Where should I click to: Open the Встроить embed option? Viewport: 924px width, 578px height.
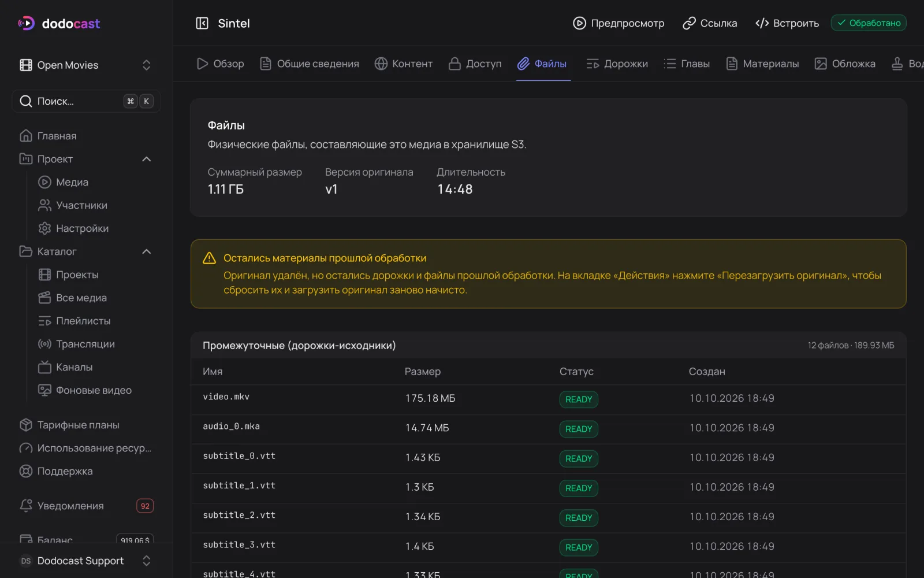point(787,23)
